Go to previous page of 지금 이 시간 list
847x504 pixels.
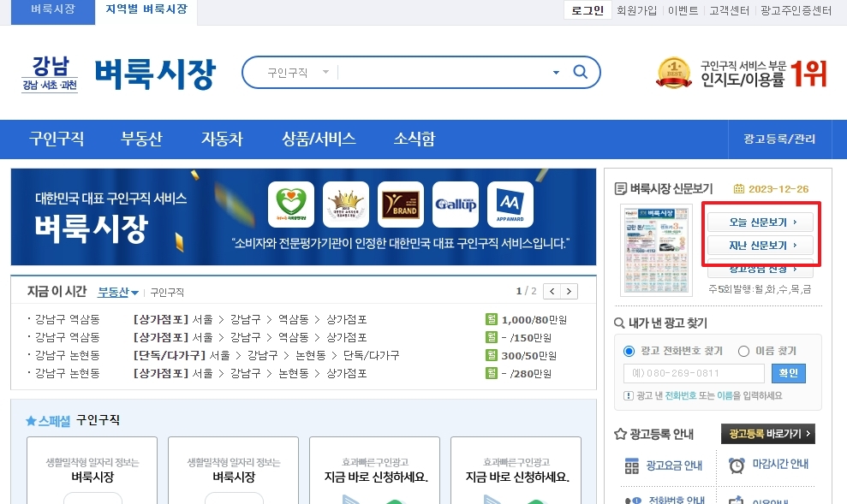click(x=552, y=292)
